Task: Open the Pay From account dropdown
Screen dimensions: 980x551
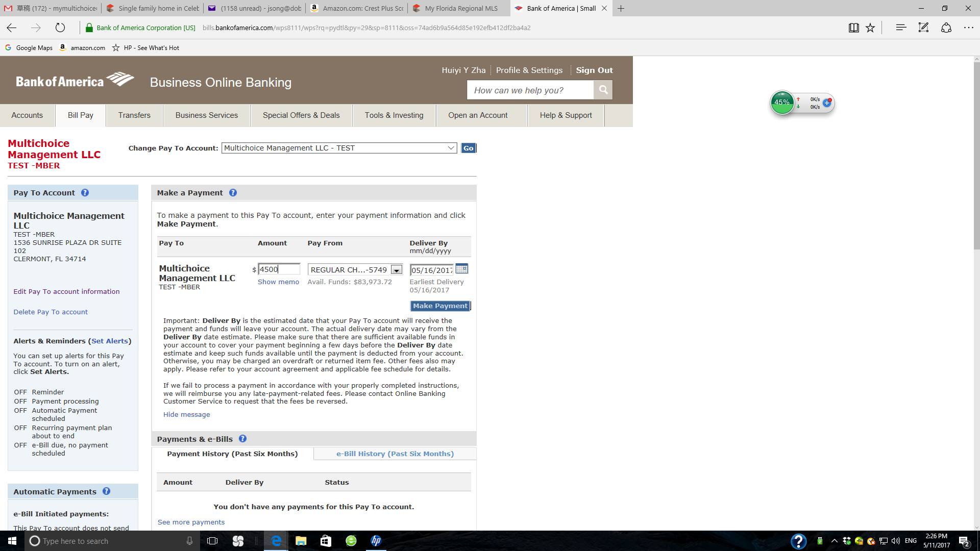Action: 396,270
